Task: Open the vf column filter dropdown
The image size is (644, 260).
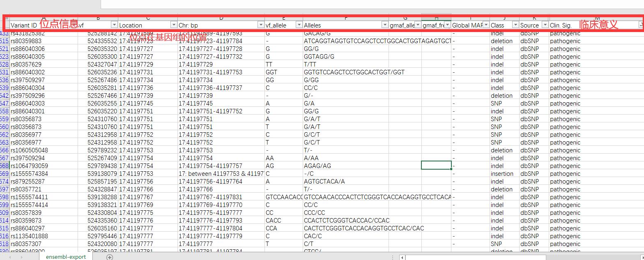Action: click(114, 25)
